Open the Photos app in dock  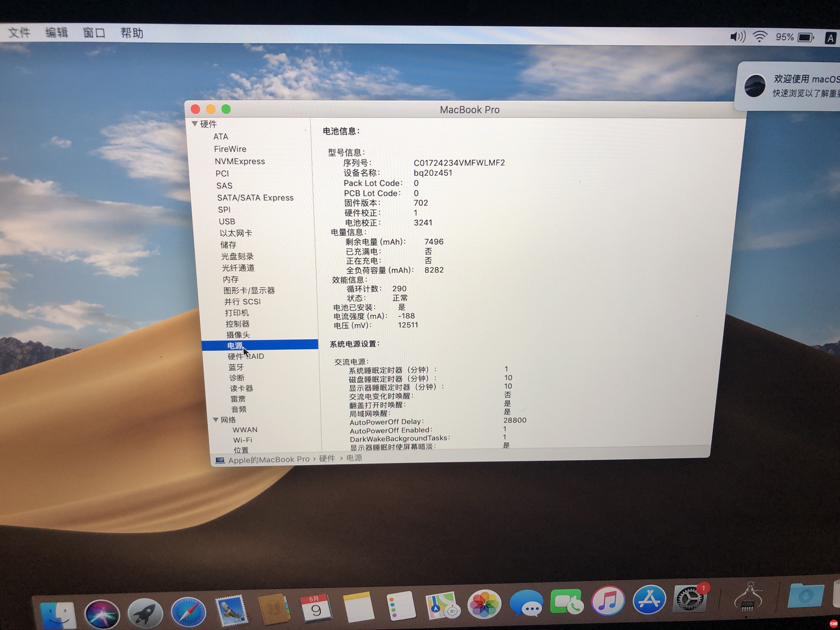pyautogui.click(x=484, y=604)
